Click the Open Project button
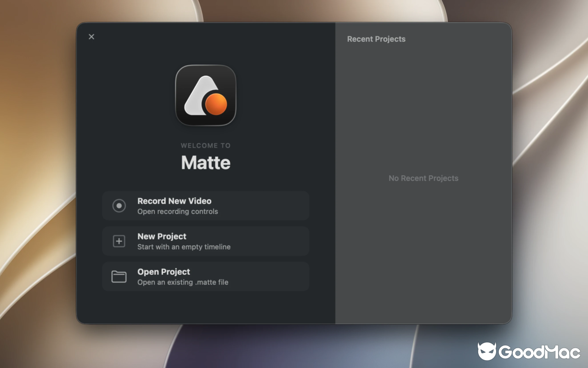This screenshot has width=588, height=368. [x=206, y=276]
